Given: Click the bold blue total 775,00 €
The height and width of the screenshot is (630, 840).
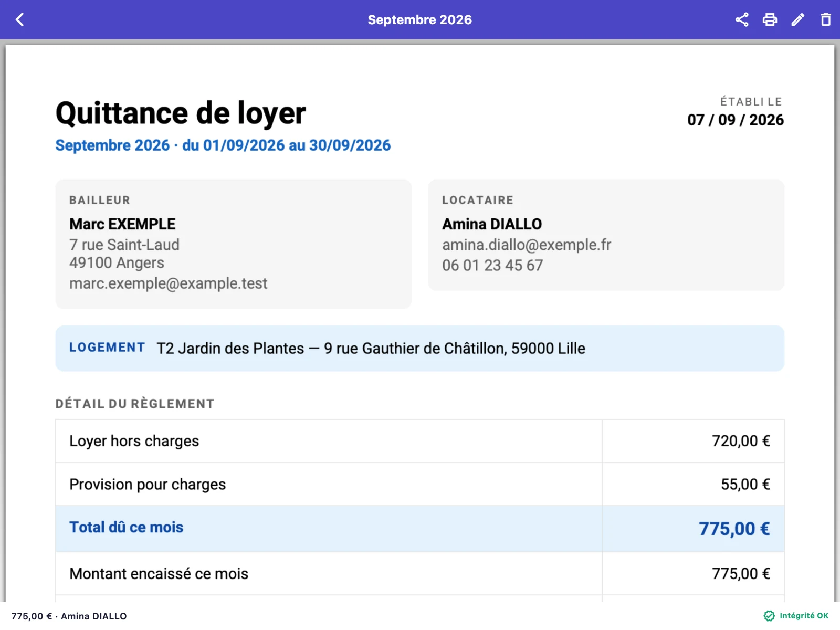Looking at the screenshot, I should pyautogui.click(x=734, y=529).
